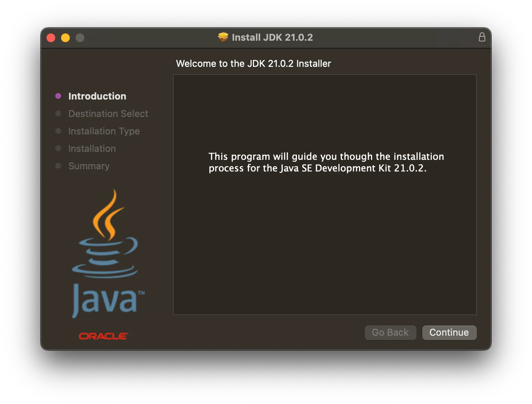Select the Introduction step in sidebar
Viewport: 532px width, 404px height.
click(x=97, y=96)
